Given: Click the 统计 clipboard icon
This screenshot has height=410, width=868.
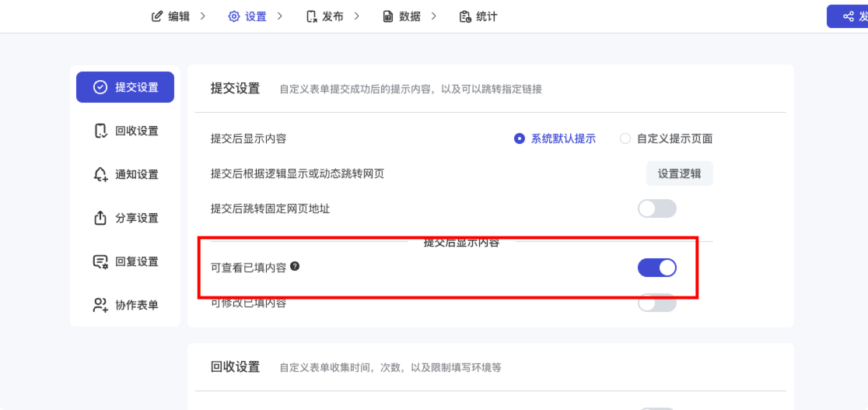Looking at the screenshot, I should pyautogui.click(x=465, y=16).
